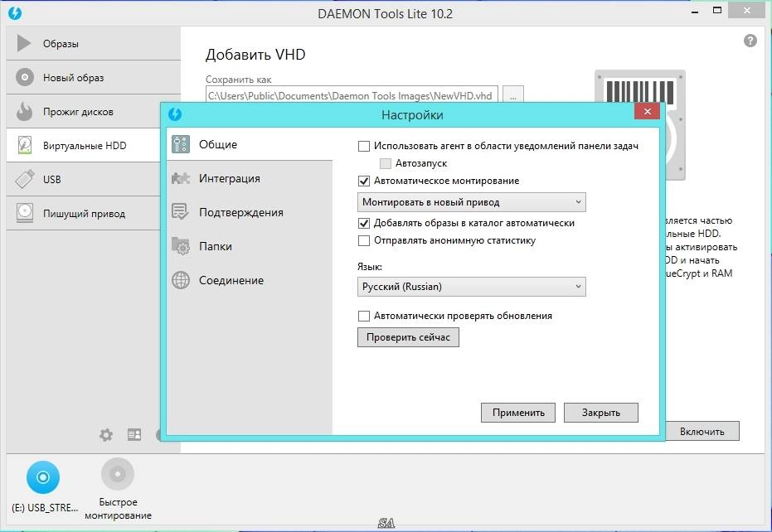The image size is (772, 532).
Task: Click the Добавить VHD heading
Action: tap(255, 54)
